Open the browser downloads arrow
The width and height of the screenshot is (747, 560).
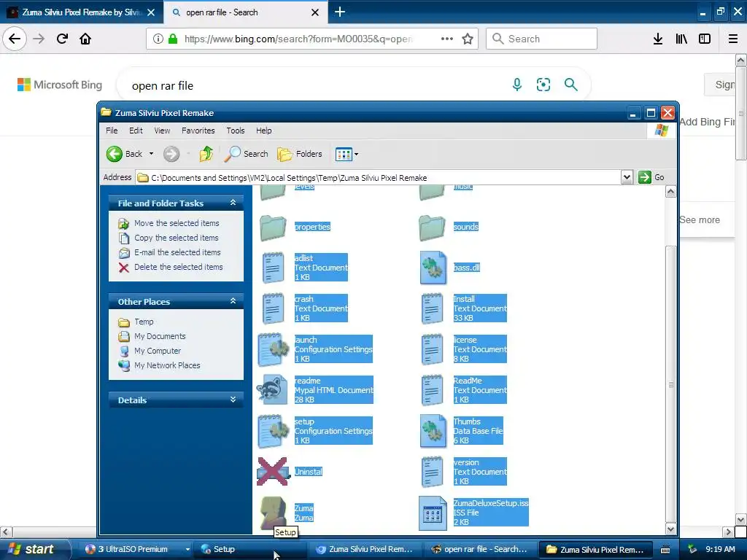[x=657, y=39]
